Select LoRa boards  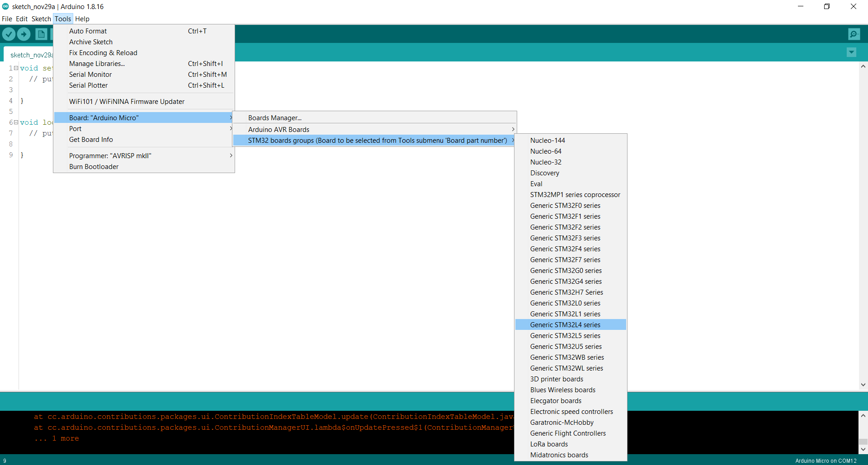pos(571,444)
